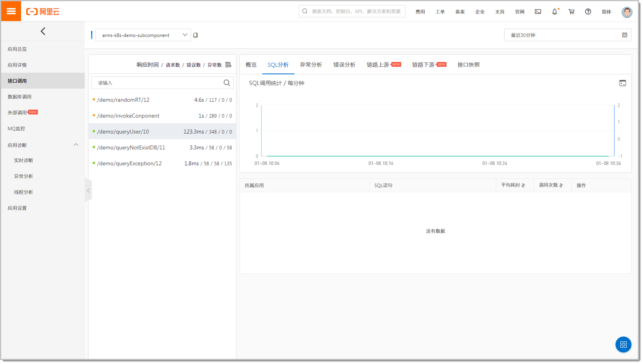The image size is (643, 364).
Task: Open the 异常分析 tab
Action: point(311,65)
